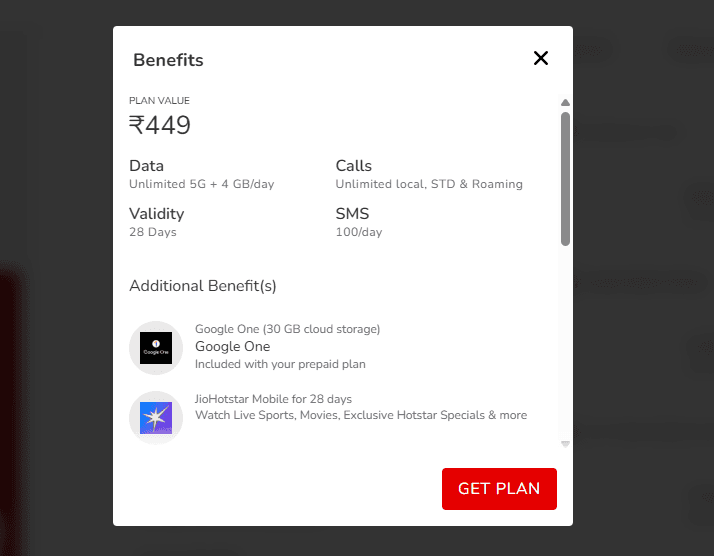Click the Unlimited 5G + 4 GB/day text
This screenshot has width=714, height=556.
(201, 184)
